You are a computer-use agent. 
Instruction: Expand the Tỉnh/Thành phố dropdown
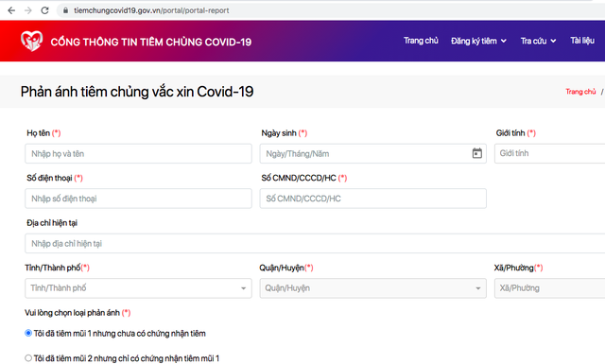point(138,288)
